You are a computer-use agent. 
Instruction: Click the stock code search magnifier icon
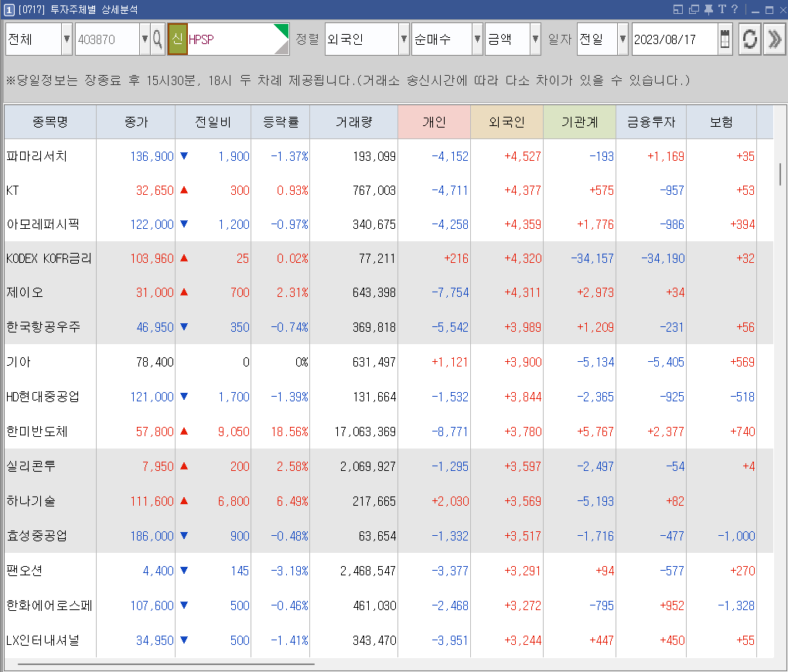pyautogui.click(x=157, y=39)
